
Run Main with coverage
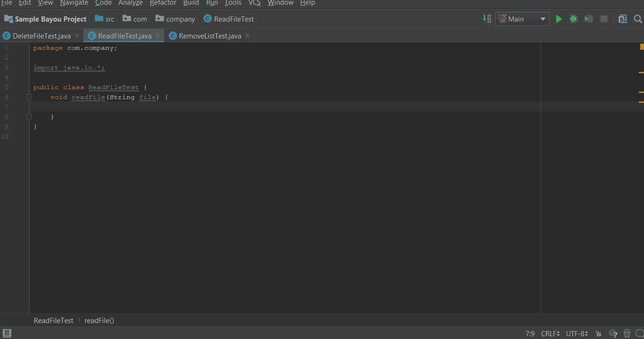point(589,19)
